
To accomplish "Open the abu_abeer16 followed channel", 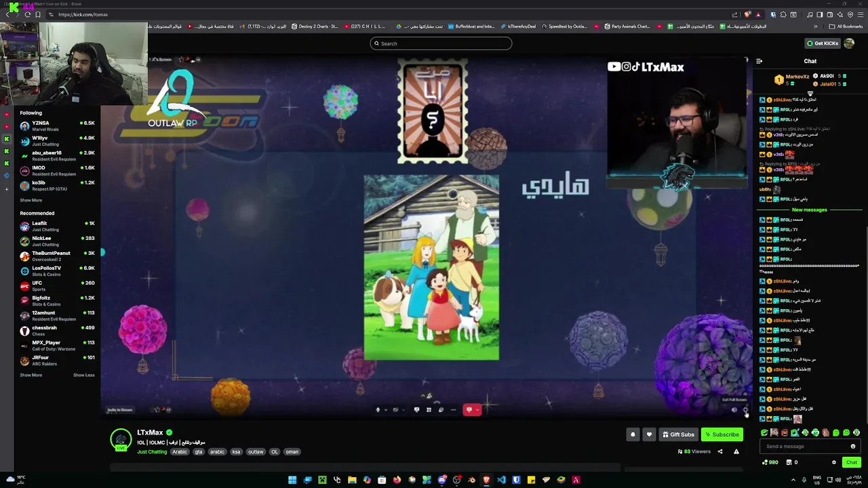I will (x=58, y=156).
